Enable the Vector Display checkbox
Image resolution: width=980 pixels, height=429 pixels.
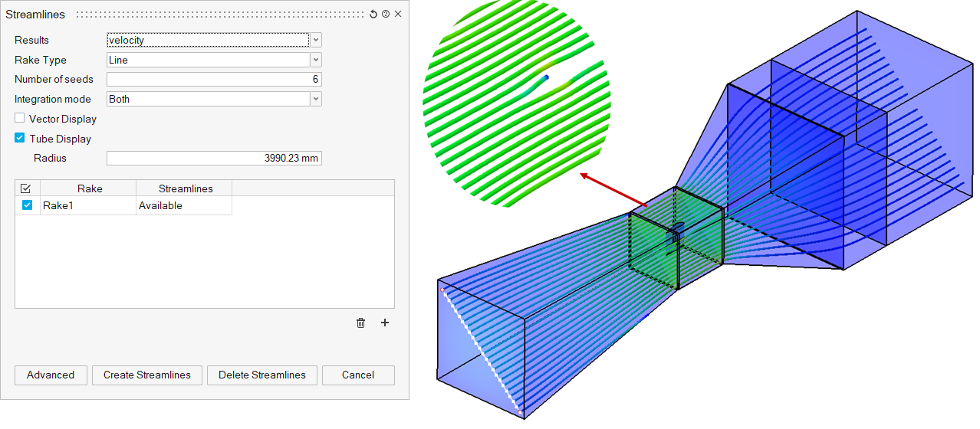(x=20, y=119)
